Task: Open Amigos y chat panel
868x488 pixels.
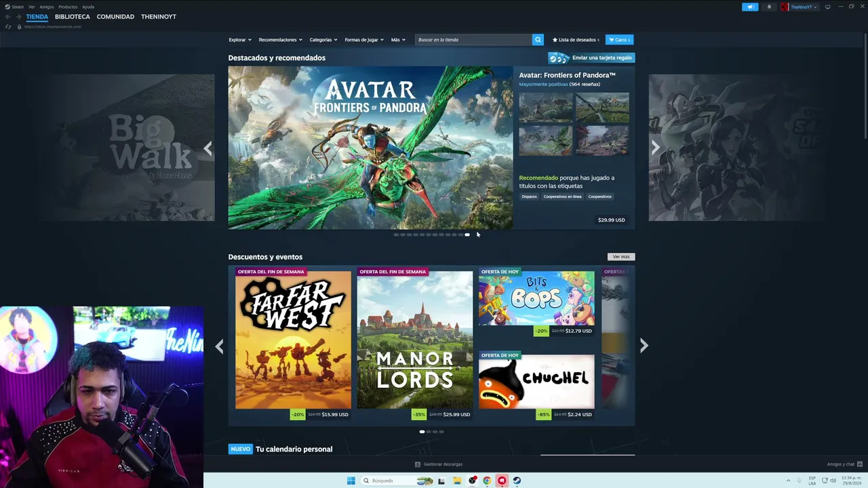Action: (x=844, y=464)
